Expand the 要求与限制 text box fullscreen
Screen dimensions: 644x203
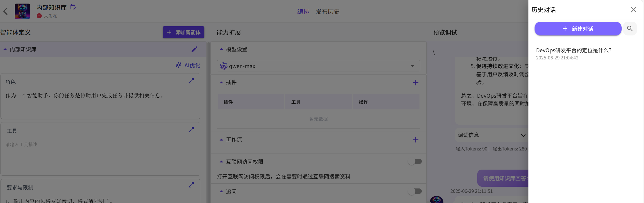click(x=191, y=185)
